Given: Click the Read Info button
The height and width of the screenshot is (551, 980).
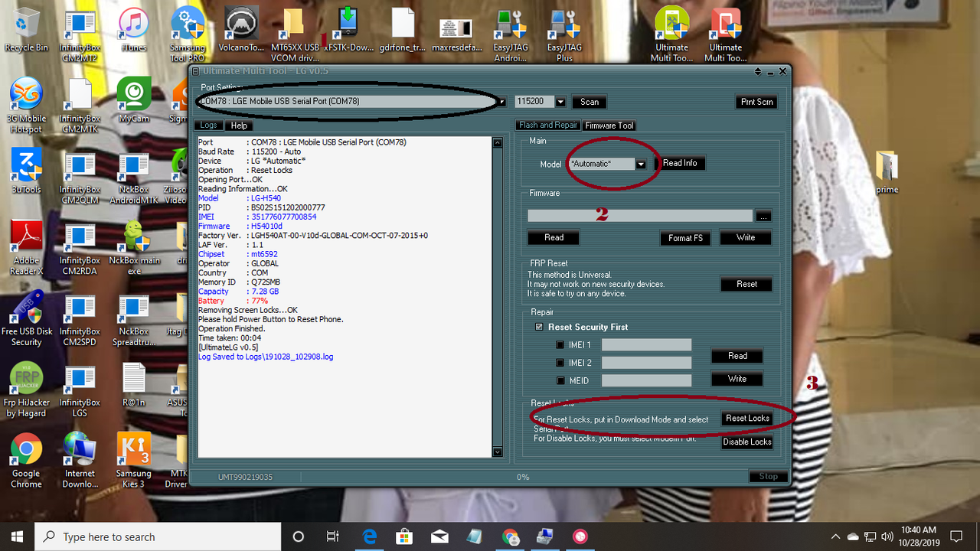Looking at the screenshot, I should pyautogui.click(x=680, y=163).
